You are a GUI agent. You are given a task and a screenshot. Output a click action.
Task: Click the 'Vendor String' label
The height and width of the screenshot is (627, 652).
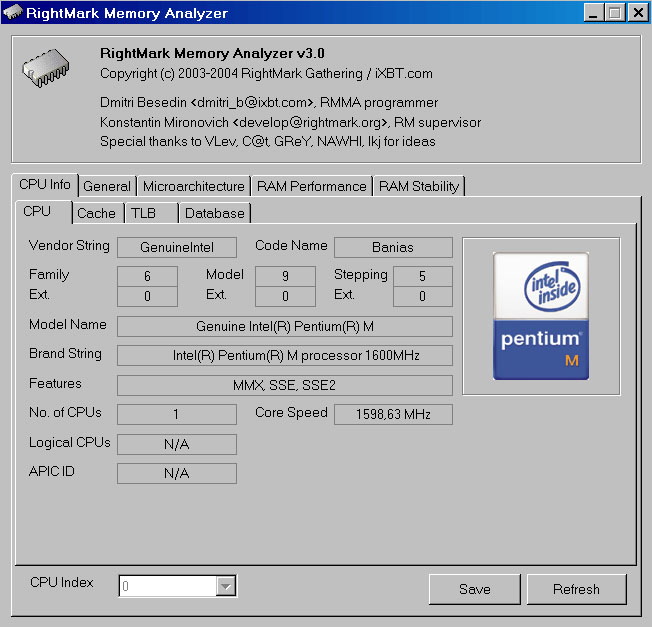click(69, 246)
